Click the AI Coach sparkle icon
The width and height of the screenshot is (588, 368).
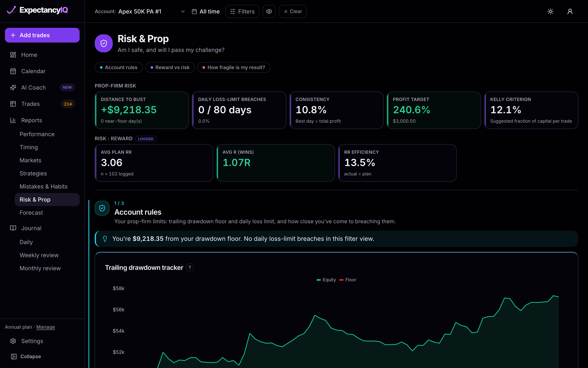click(x=13, y=88)
